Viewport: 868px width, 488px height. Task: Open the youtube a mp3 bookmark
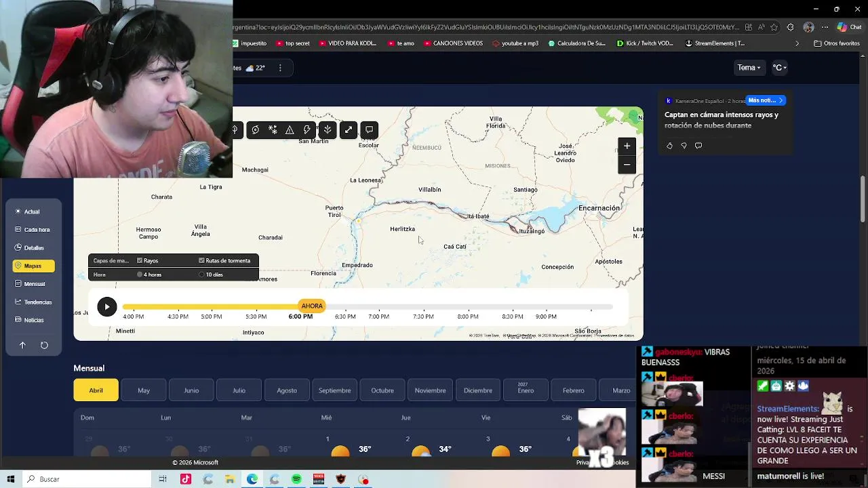click(x=515, y=43)
